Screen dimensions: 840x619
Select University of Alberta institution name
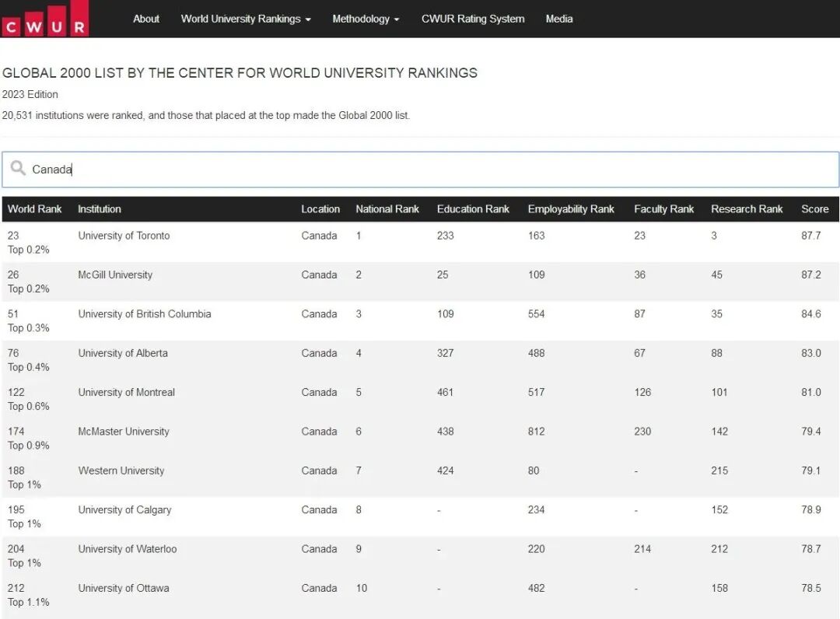(x=123, y=353)
